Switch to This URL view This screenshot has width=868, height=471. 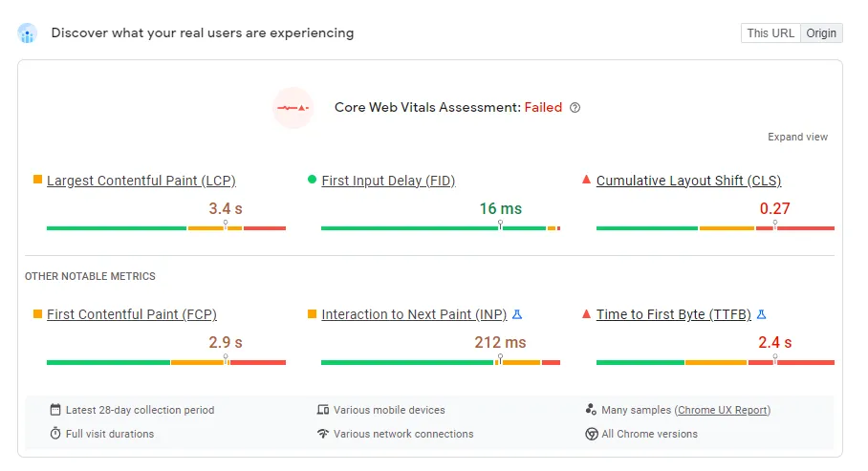click(770, 33)
